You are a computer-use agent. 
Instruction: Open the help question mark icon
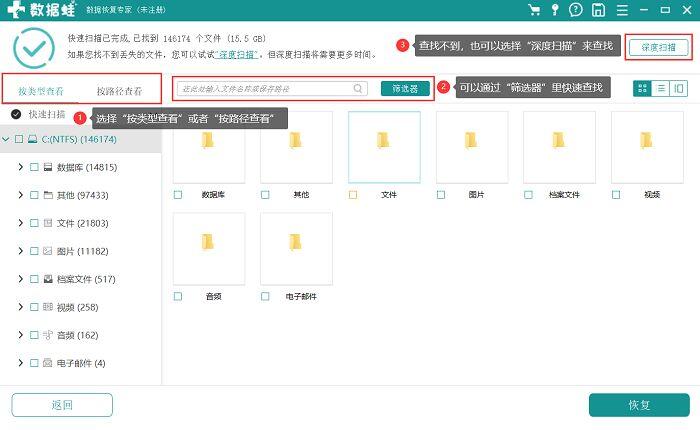coord(576,10)
